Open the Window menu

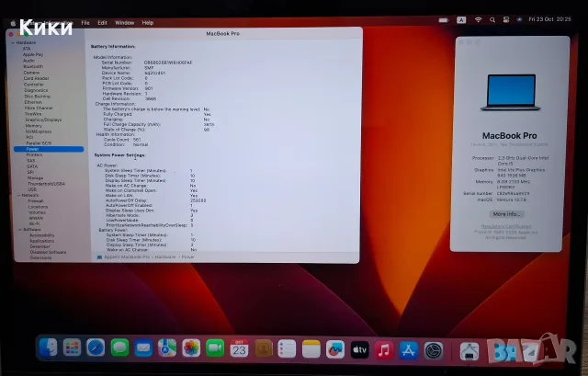[125, 23]
